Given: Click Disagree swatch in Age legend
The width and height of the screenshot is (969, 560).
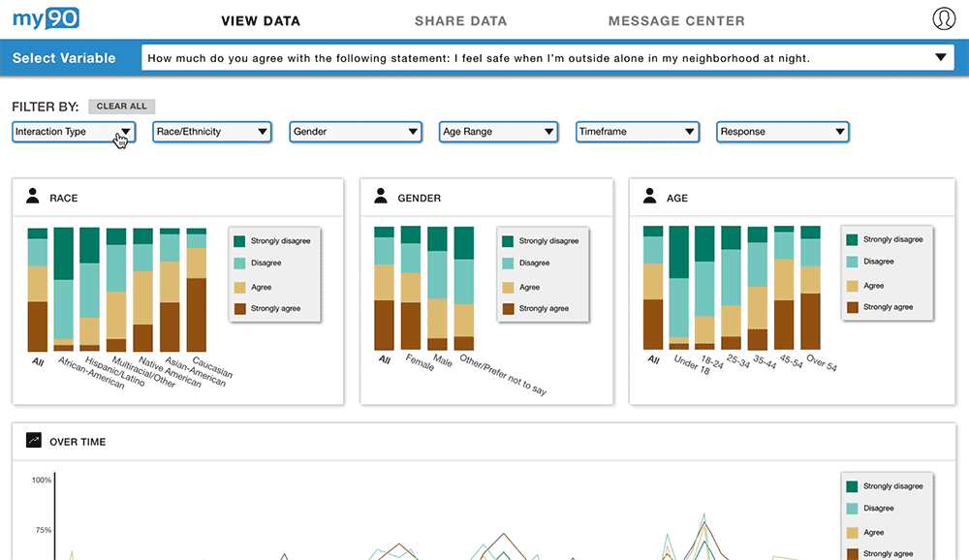Looking at the screenshot, I should point(852,262).
